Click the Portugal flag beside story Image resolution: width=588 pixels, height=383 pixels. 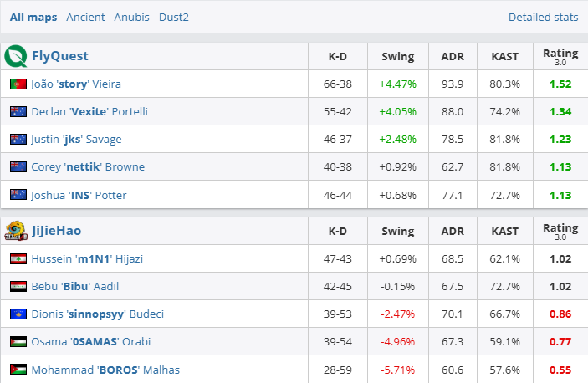(18, 84)
